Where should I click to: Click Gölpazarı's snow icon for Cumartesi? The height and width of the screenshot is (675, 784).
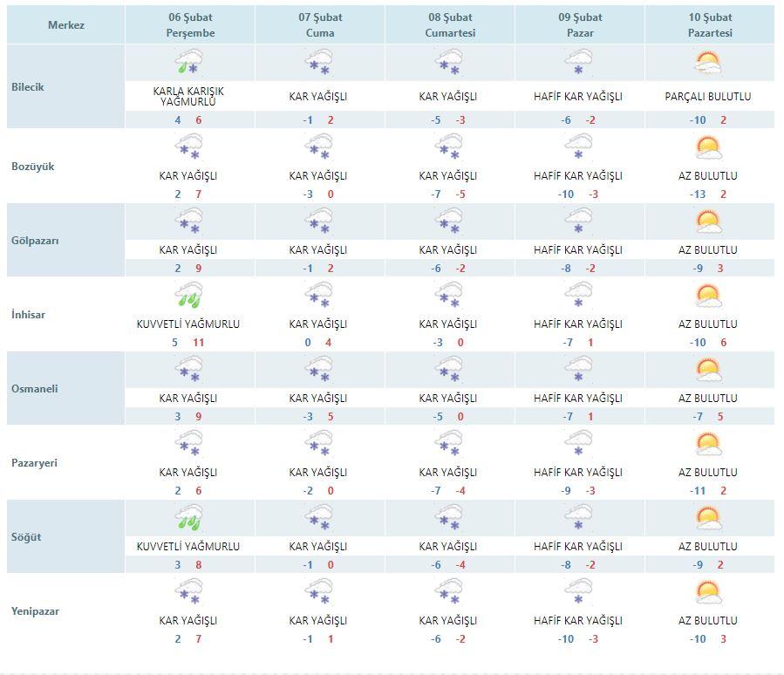tap(449, 222)
